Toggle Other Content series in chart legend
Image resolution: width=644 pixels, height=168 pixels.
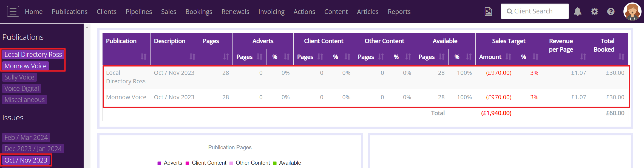coord(249,163)
